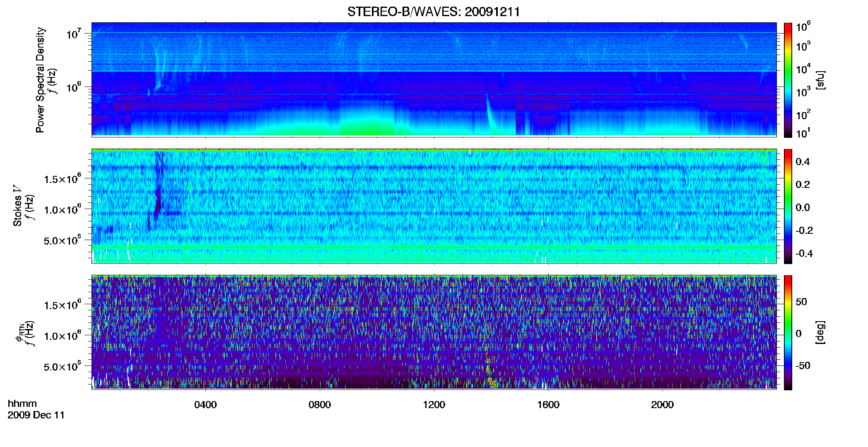Select the "Stokes V" axis label
Image resolution: width=868 pixels, height=447 pixels.
click(x=17, y=206)
